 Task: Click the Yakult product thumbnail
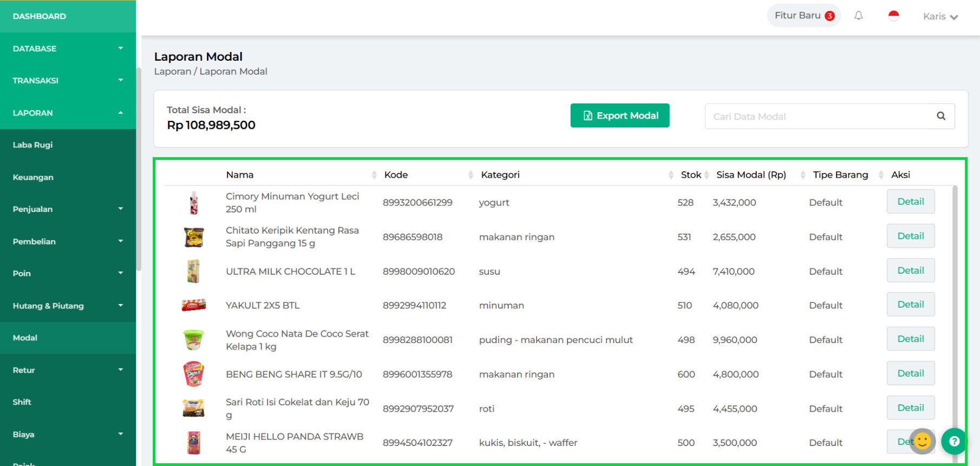pyautogui.click(x=193, y=306)
